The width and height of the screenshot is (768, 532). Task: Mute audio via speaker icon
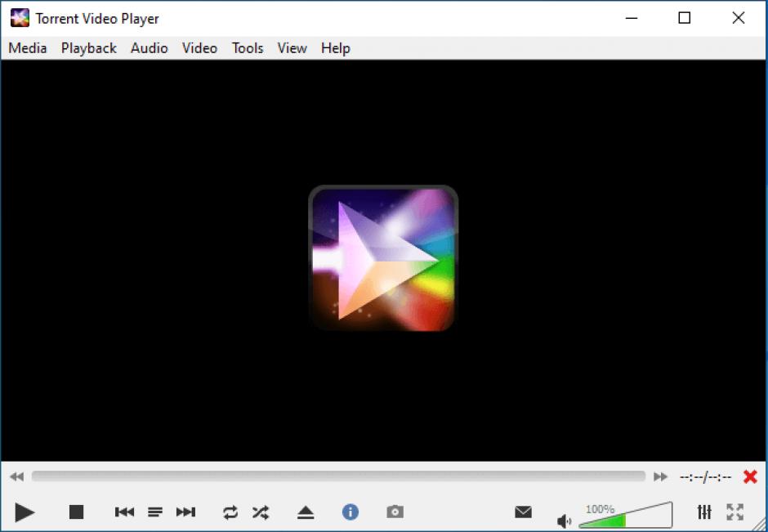564,521
